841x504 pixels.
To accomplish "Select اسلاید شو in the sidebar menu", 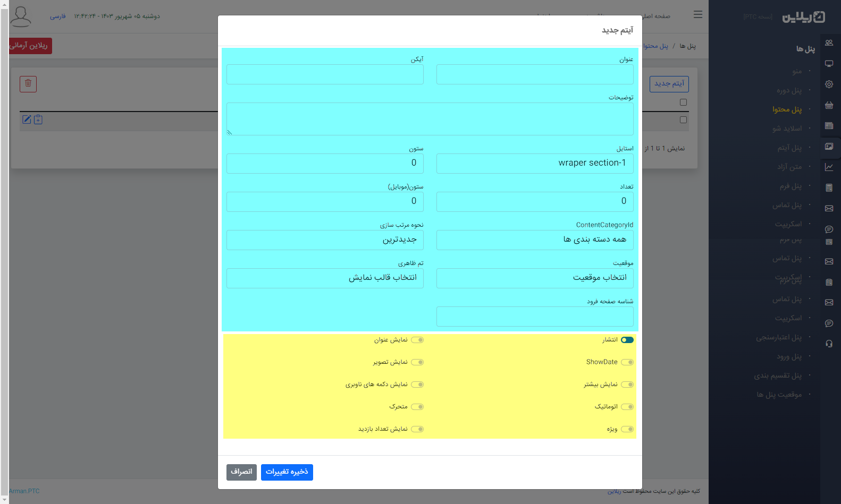I will (x=787, y=129).
